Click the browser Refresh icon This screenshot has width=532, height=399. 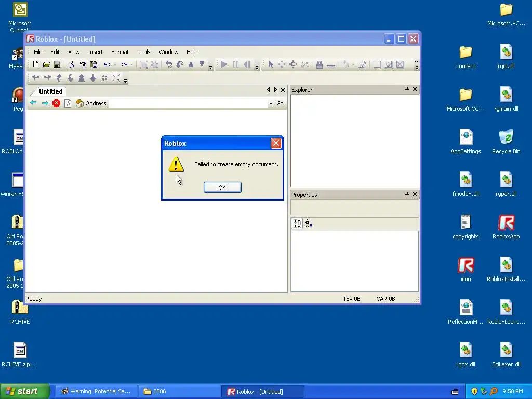pos(68,103)
